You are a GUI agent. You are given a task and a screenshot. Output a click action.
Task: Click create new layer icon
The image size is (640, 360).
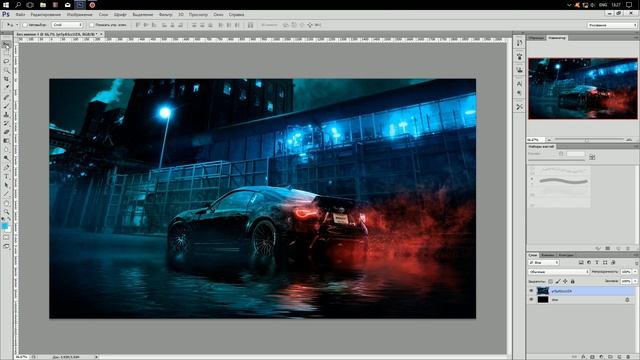point(620,357)
